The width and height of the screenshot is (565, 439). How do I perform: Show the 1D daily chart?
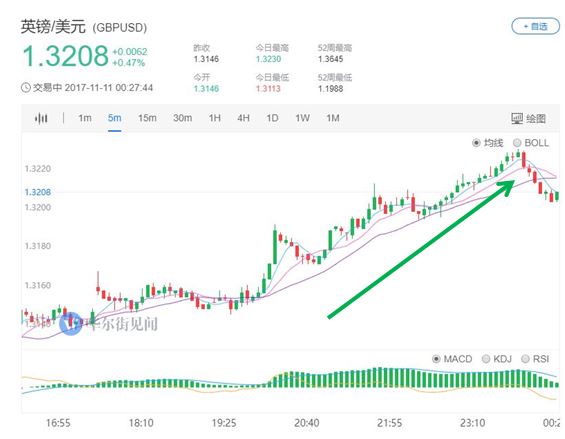click(272, 118)
